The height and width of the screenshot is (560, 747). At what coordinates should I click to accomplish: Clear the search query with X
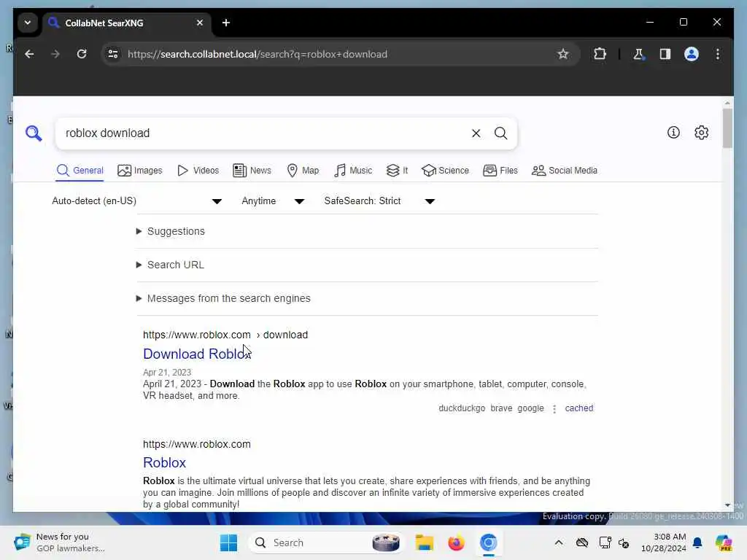[476, 133]
